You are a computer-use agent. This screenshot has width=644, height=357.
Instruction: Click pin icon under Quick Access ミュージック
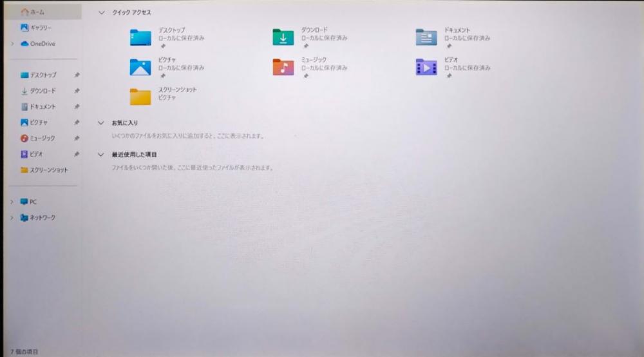pyautogui.click(x=305, y=76)
